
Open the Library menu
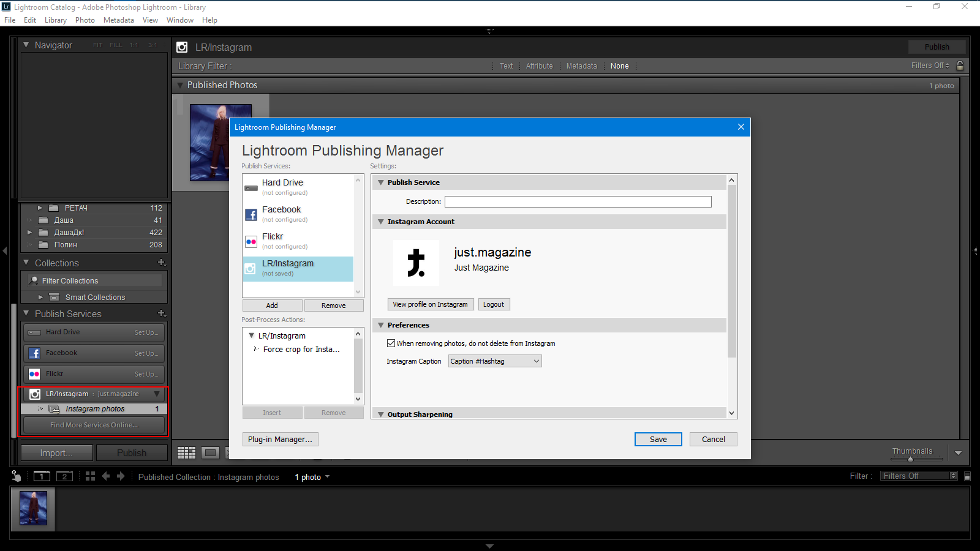click(56, 20)
